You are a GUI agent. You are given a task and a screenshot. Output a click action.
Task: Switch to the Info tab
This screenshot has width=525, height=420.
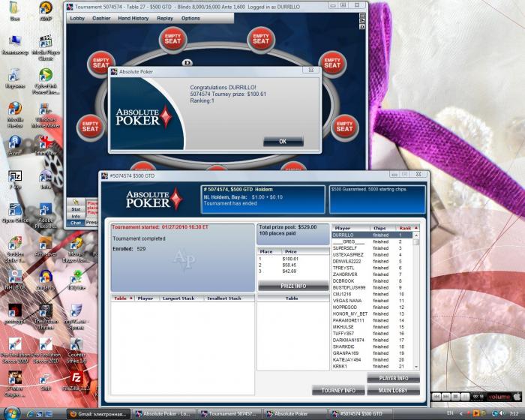pyautogui.click(x=76, y=216)
